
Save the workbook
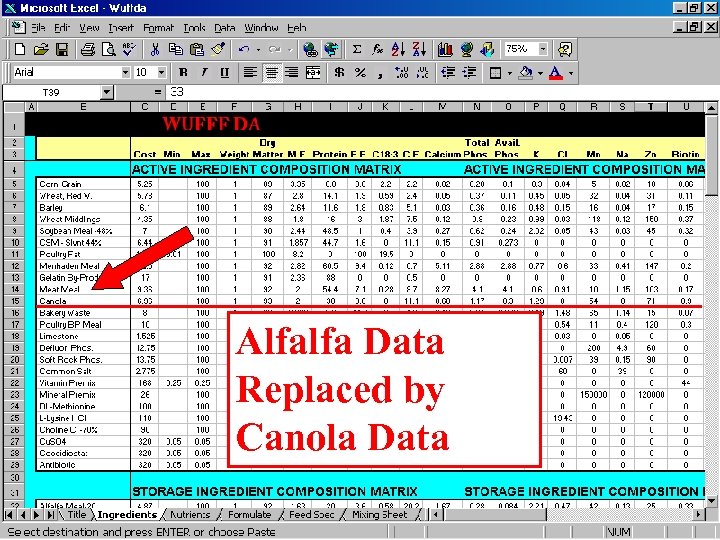pyautogui.click(x=62, y=49)
